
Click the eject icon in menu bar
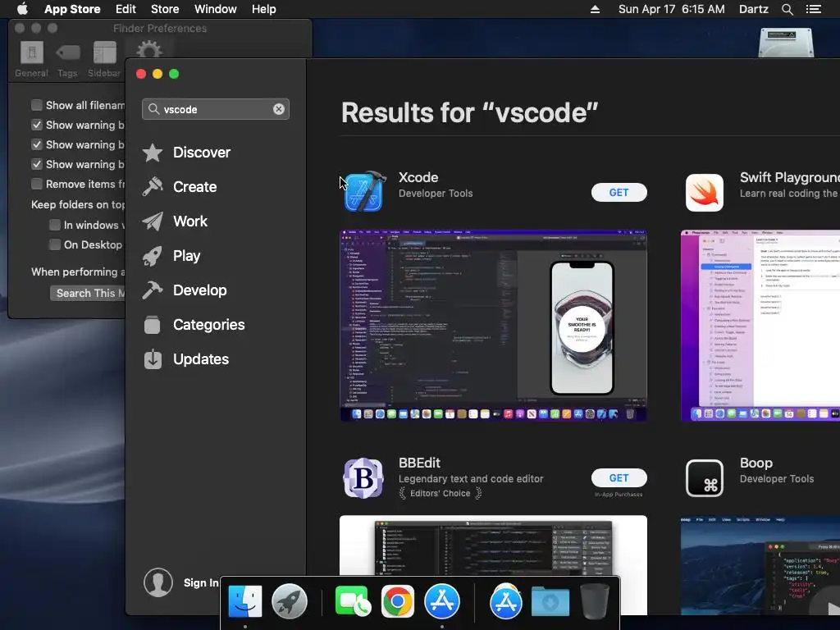click(595, 9)
